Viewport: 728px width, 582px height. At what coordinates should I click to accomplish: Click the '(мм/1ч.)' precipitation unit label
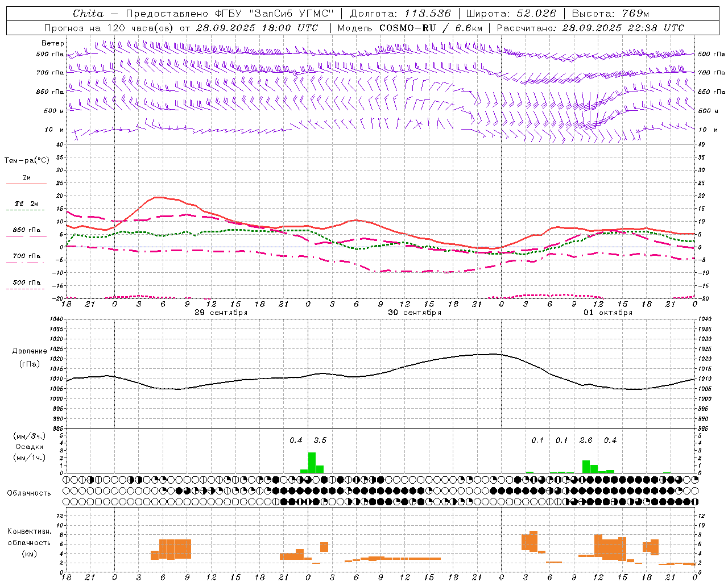(x=29, y=458)
